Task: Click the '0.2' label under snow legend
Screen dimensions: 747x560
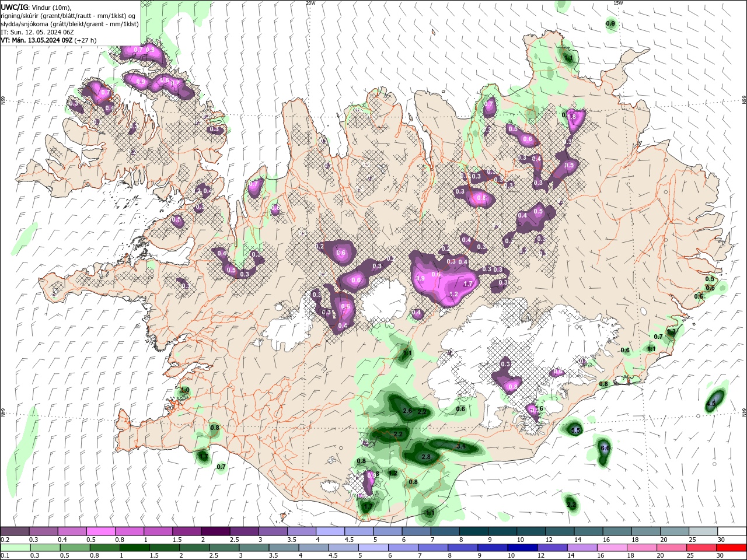Action: tap(5, 540)
